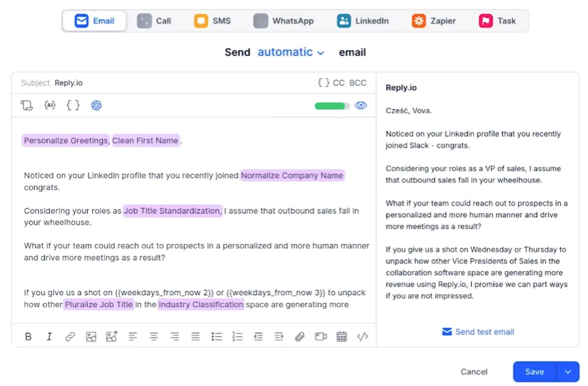Toggle bold formatting in the editor
588x386 pixels.
[x=28, y=336]
